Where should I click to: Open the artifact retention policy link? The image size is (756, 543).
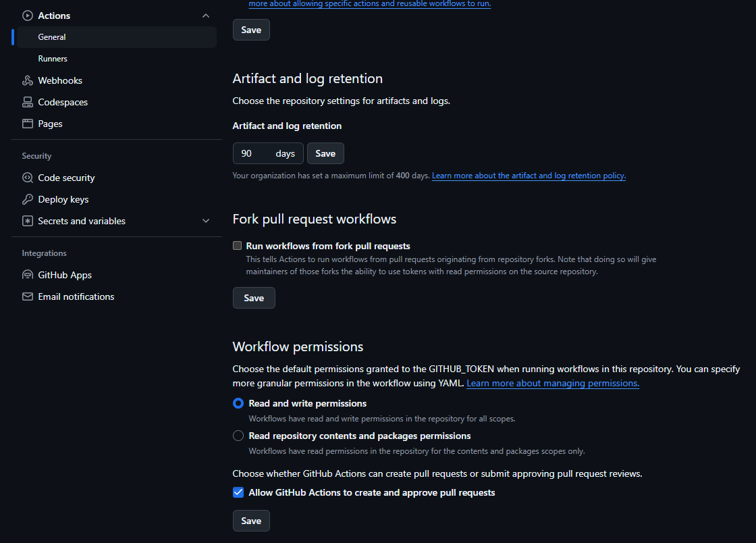coord(529,176)
